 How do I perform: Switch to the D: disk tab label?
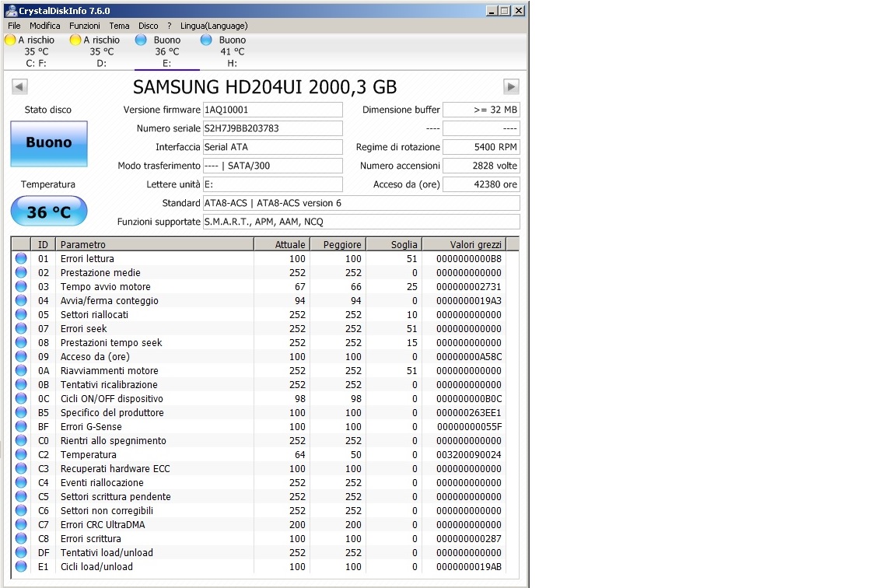pyautogui.click(x=102, y=64)
